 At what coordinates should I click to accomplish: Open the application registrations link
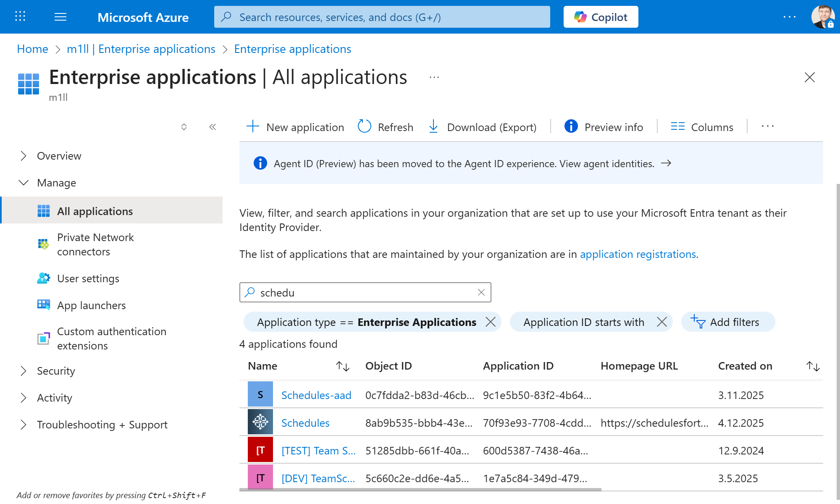tap(638, 254)
